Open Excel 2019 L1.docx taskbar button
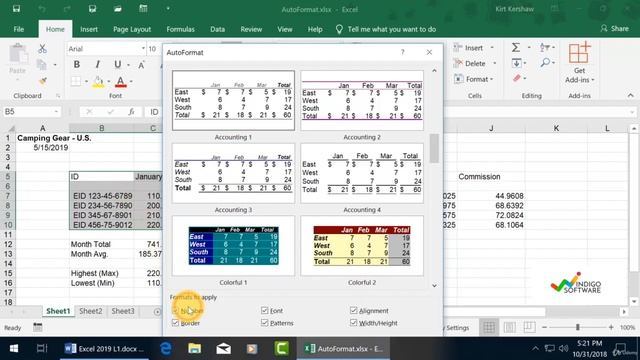 [104, 349]
